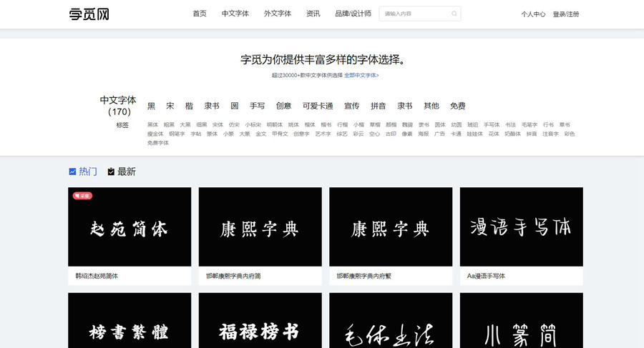Screen dimensions: 644x348
Task: Select the 宋 font category
Action: point(170,106)
